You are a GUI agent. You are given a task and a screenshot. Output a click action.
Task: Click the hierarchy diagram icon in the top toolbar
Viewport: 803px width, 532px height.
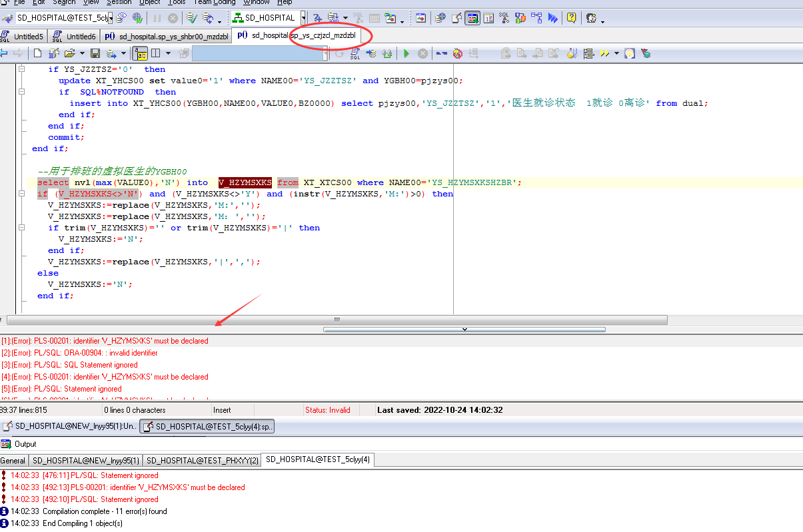tap(537, 18)
